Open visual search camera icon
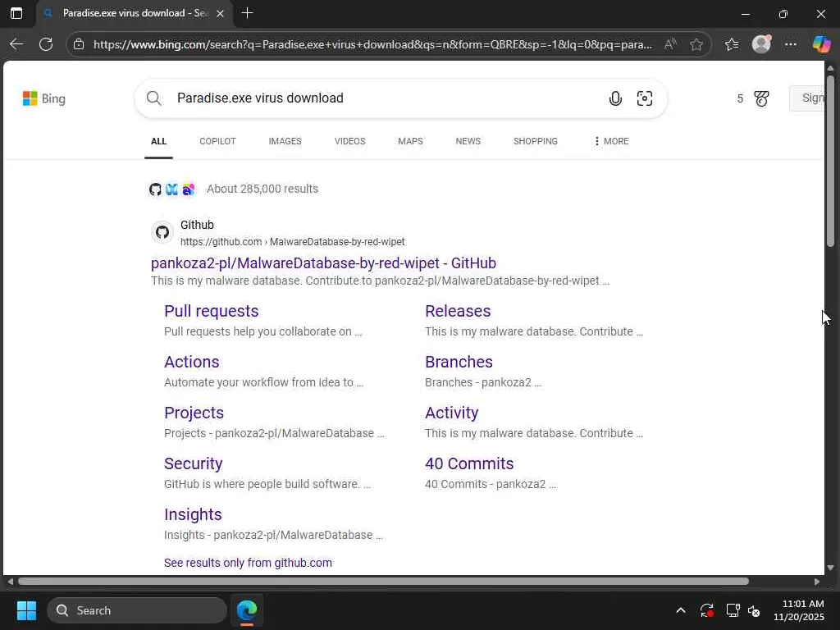 point(645,98)
